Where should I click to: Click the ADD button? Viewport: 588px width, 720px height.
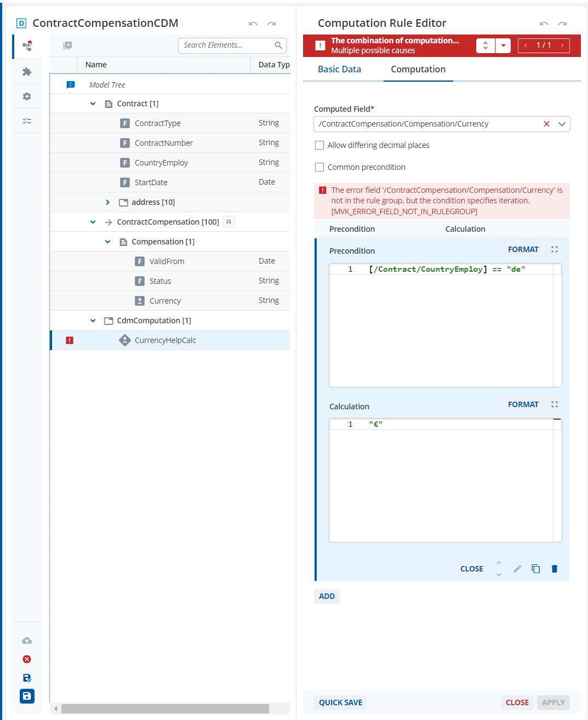pyautogui.click(x=327, y=596)
